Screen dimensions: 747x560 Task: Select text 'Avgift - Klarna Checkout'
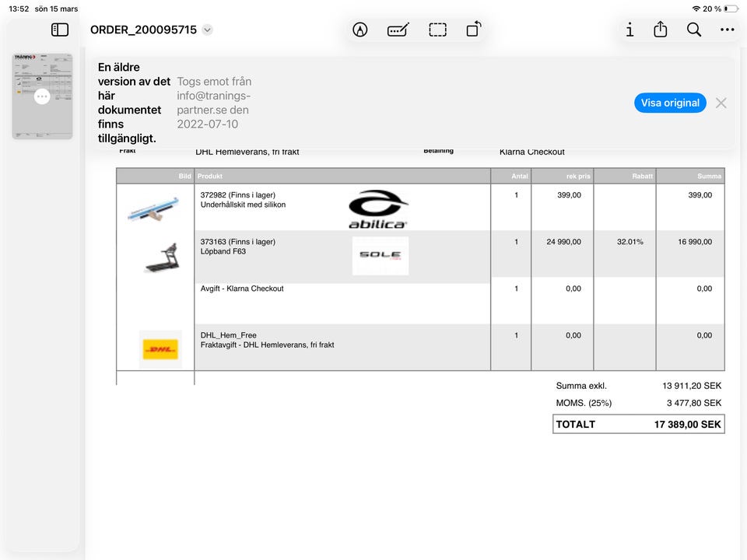242,289
